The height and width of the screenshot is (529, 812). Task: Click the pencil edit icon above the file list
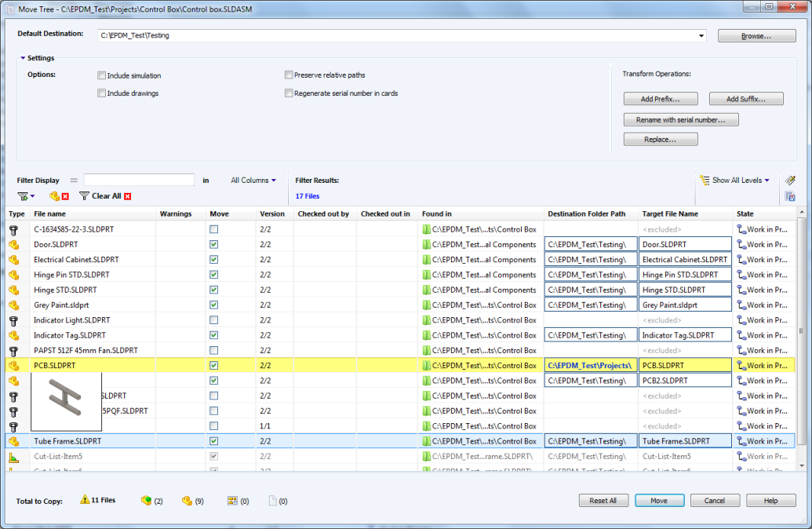click(790, 180)
